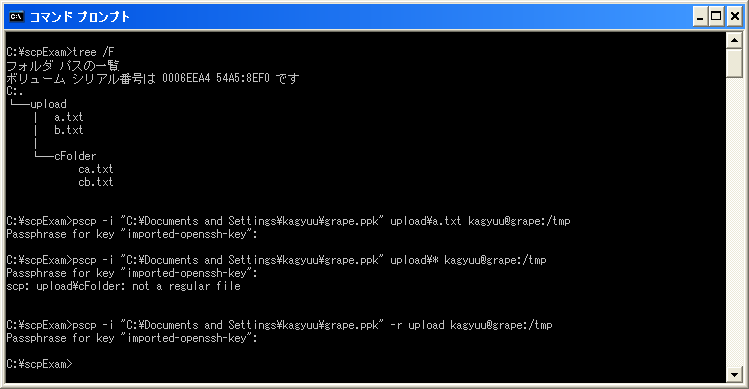
Task: Click the cFolder entry in the tree
Action: tap(75, 156)
